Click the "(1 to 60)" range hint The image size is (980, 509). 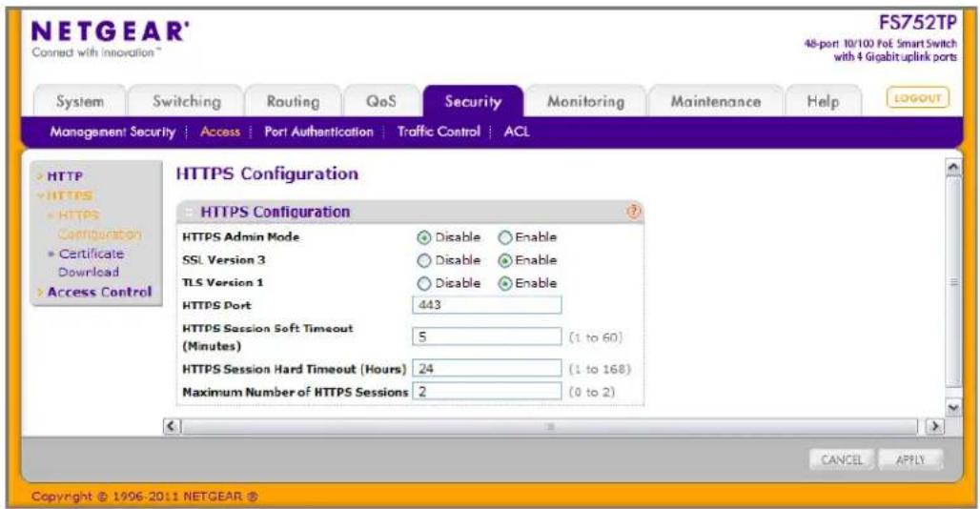click(x=596, y=337)
